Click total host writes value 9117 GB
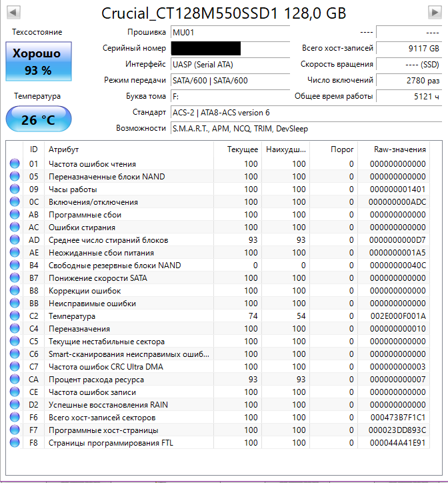The width and height of the screenshot is (448, 483). [x=409, y=48]
